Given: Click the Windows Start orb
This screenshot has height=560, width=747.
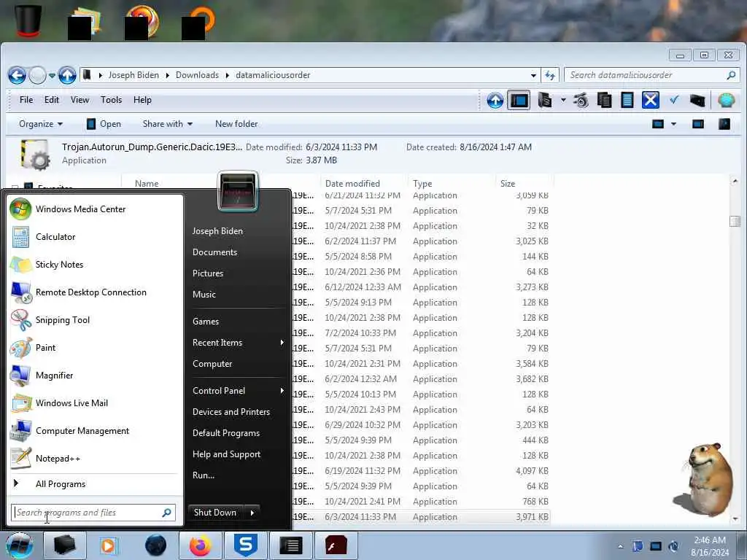Looking at the screenshot, I should click(19, 545).
